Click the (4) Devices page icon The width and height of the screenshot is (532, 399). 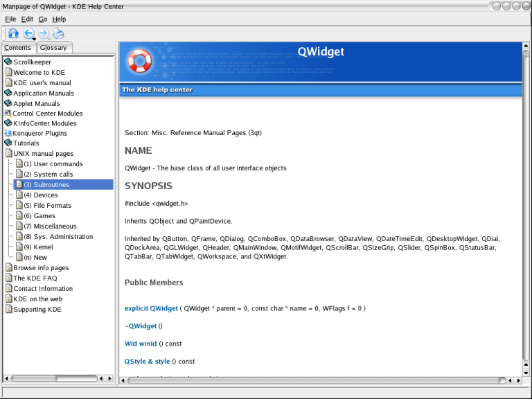pyautogui.click(x=19, y=195)
